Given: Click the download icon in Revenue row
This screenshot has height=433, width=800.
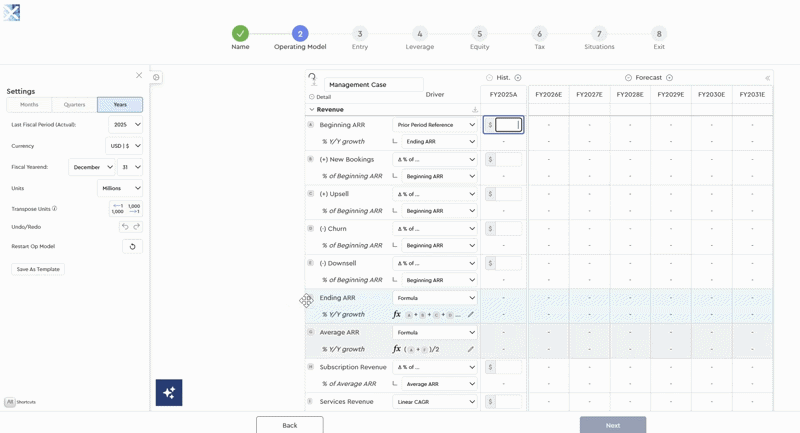Looking at the screenshot, I should click(x=475, y=110).
